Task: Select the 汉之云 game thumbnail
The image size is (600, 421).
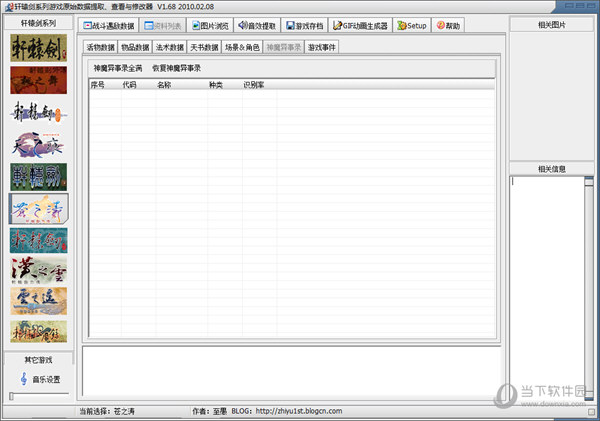Action: click(38, 271)
